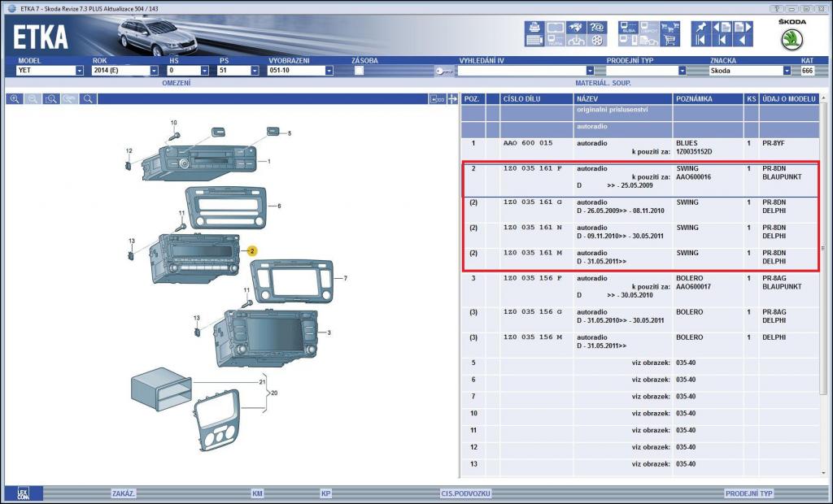Image resolution: width=833 pixels, height=504 pixels.
Task: Click the MATERIÁL. SOUP. label
Action: click(x=603, y=84)
